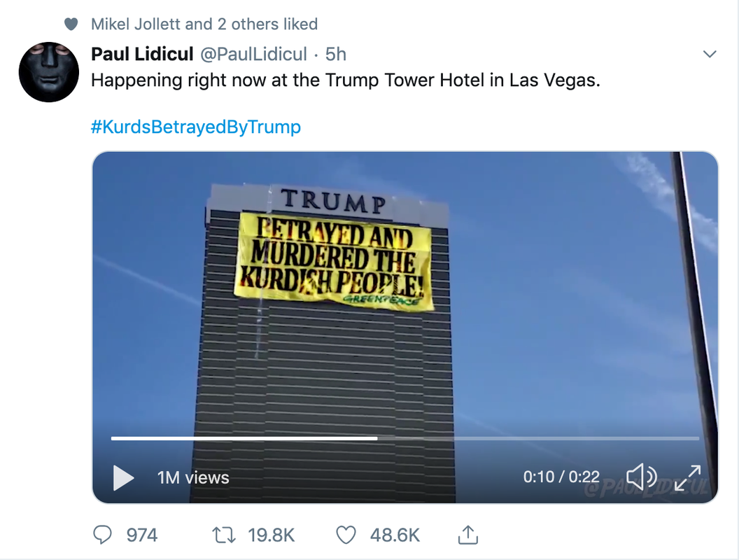Screen dimensions: 739x560
Task: Mute the video via speaker icon
Action: tap(641, 477)
